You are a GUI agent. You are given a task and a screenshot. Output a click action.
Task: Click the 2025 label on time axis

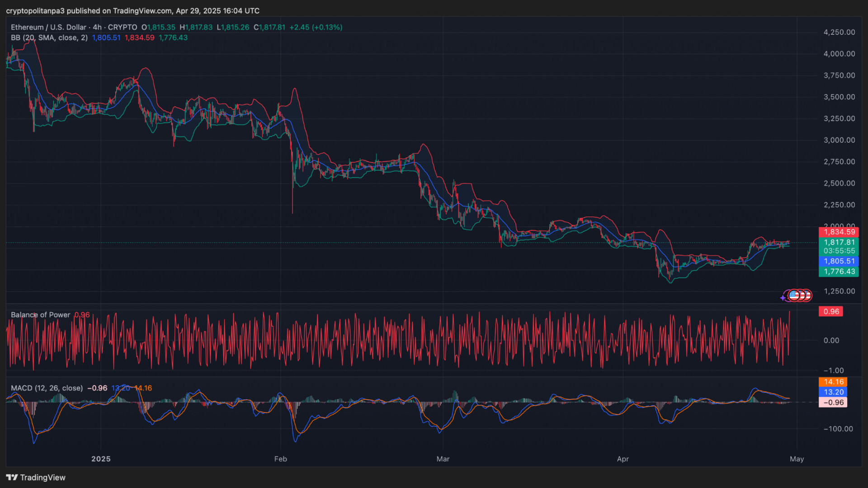(101, 459)
